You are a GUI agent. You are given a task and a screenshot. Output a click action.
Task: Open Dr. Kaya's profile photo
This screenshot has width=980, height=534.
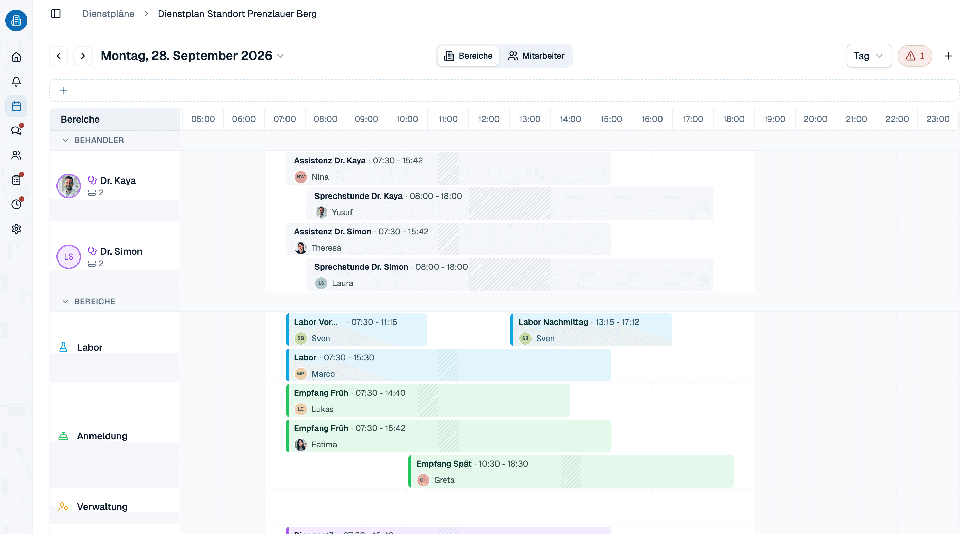click(x=68, y=186)
